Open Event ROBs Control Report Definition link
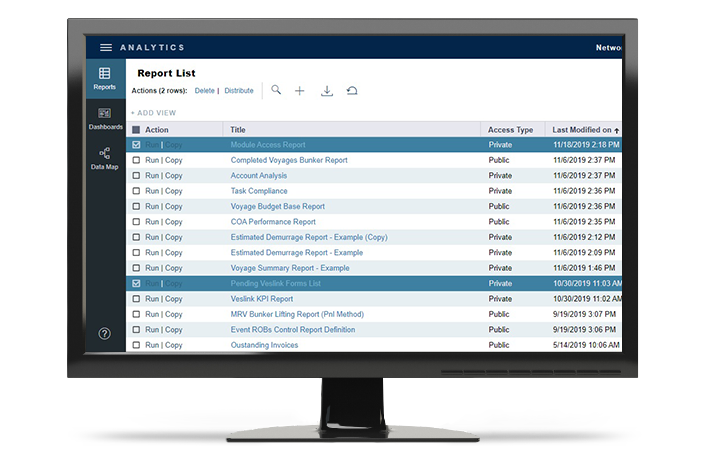706x466 pixels. tap(293, 330)
